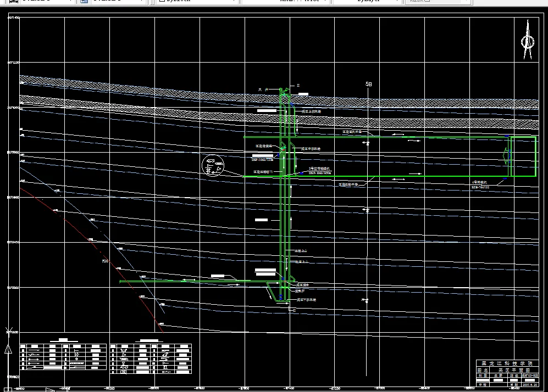Image resolution: width=548 pixels, height=392 pixels.
Task: Select the II label below the shaft
Action: (x=294, y=310)
